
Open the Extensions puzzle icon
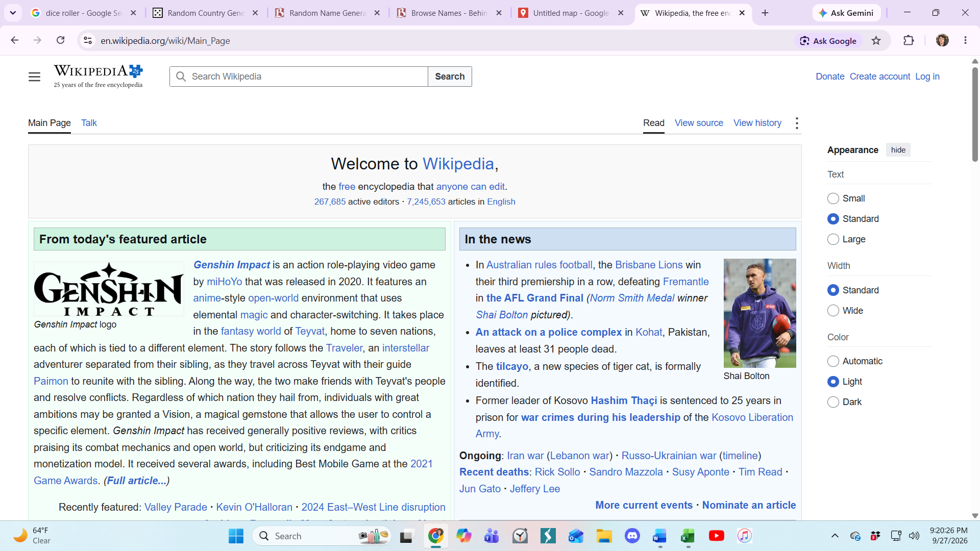click(x=909, y=40)
